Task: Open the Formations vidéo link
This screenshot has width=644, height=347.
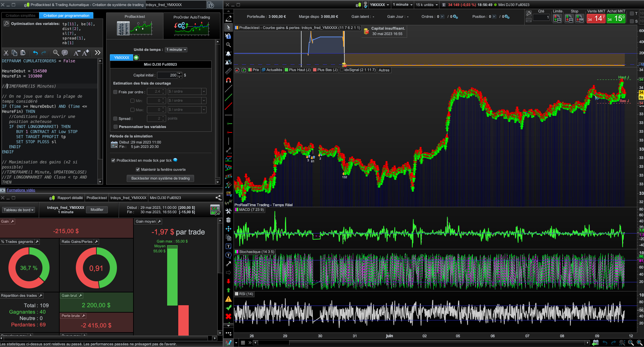Action: pos(21,190)
